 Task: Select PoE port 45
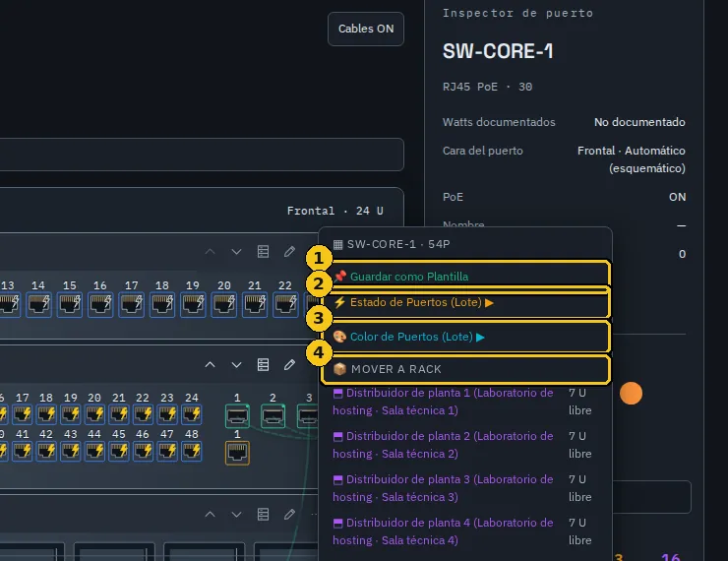coord(119,451)
